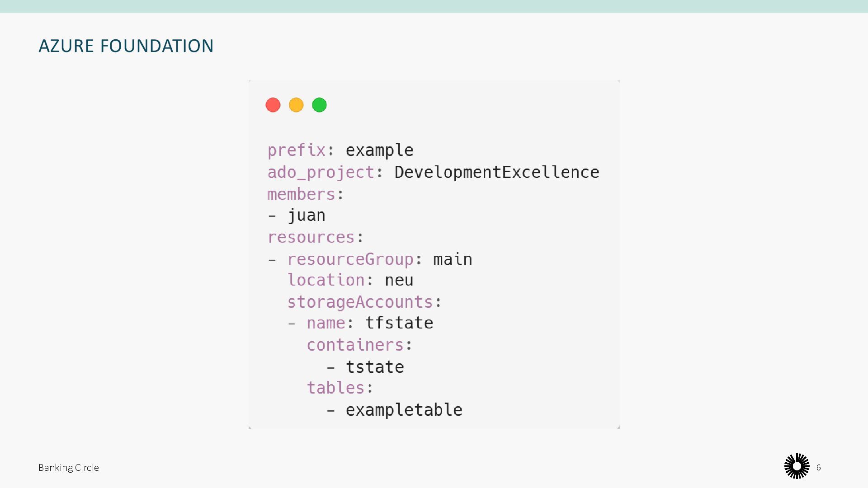Screen dimensions: 868x488
Task: Select the tfstate name value
Action: [399, 323]
